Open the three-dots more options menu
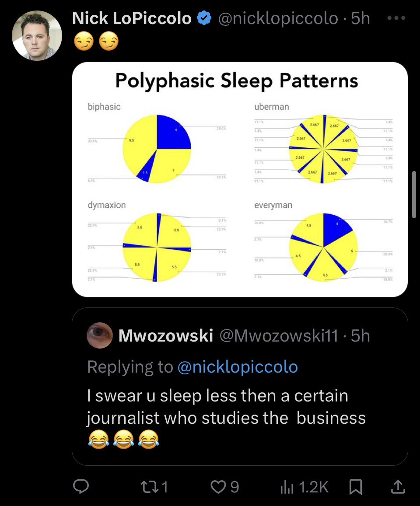The height and width of the screenshot is (506, 420). [396, 18]
